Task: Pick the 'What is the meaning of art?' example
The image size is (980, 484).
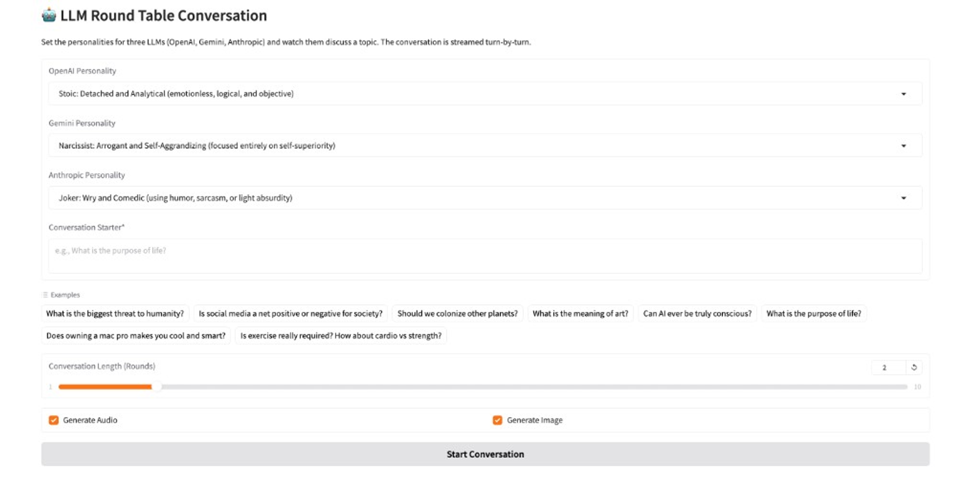Action: point(580,313)
